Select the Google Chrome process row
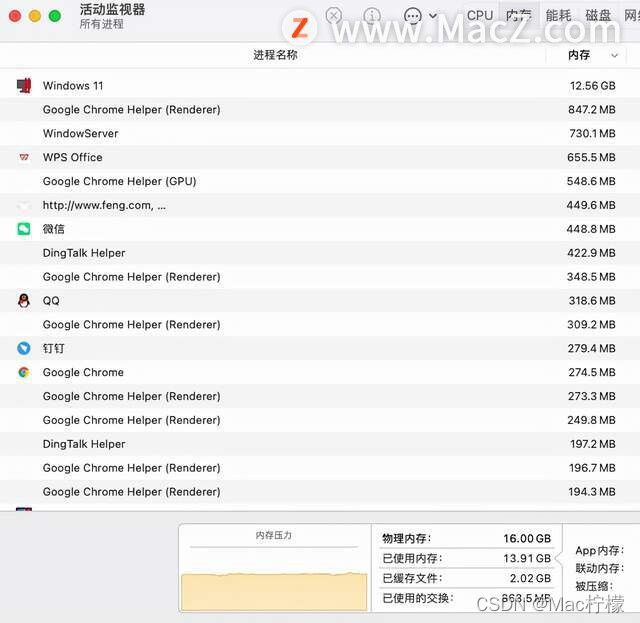Screen dimensions: 640x623 320,372
